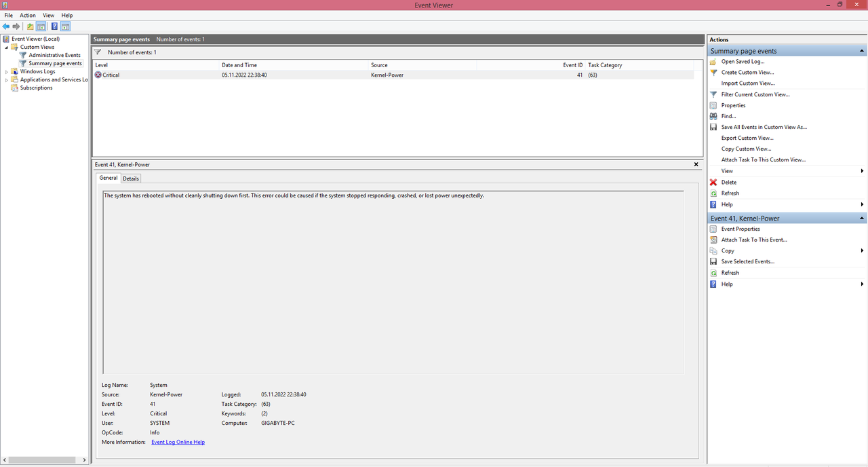Toggle Show/Hide Action Pane toolbar icon
The image size is (868, 467).
65,26
